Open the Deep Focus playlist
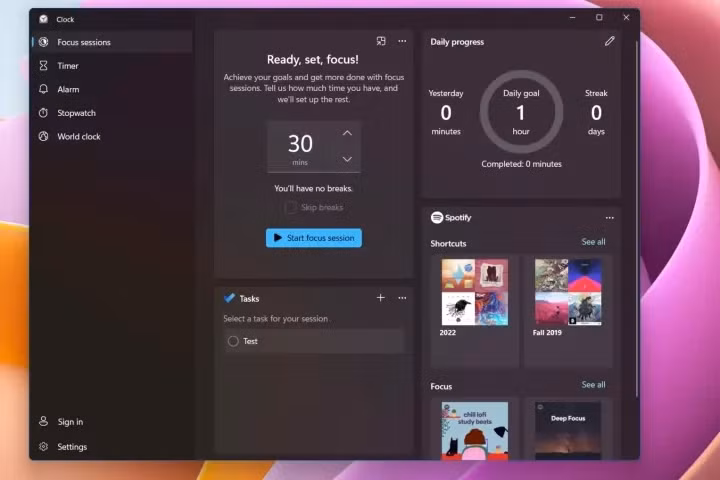This screenshot has height=480, width=720. point(568,431)
